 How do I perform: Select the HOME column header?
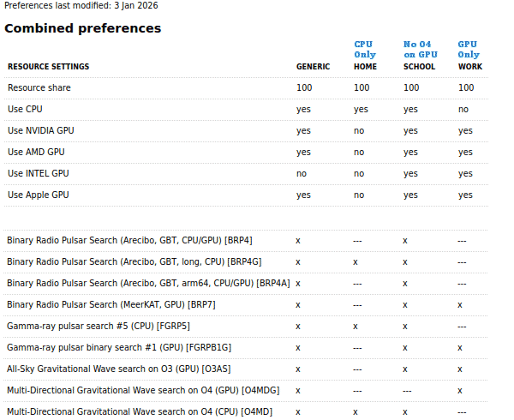[365, 67]
